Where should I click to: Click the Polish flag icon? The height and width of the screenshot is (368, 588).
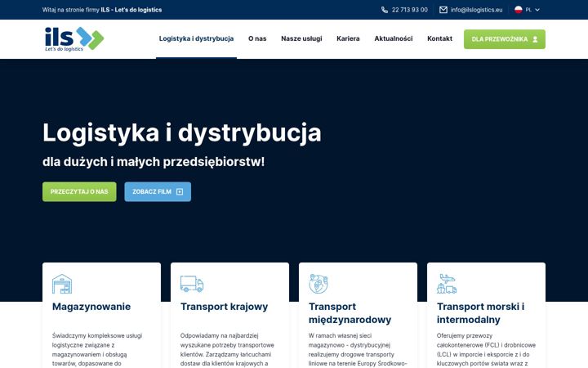(519, 10)
